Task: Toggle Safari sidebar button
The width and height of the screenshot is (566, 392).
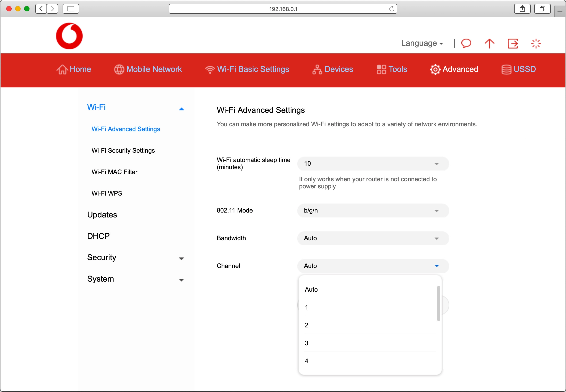Action: 71,9
